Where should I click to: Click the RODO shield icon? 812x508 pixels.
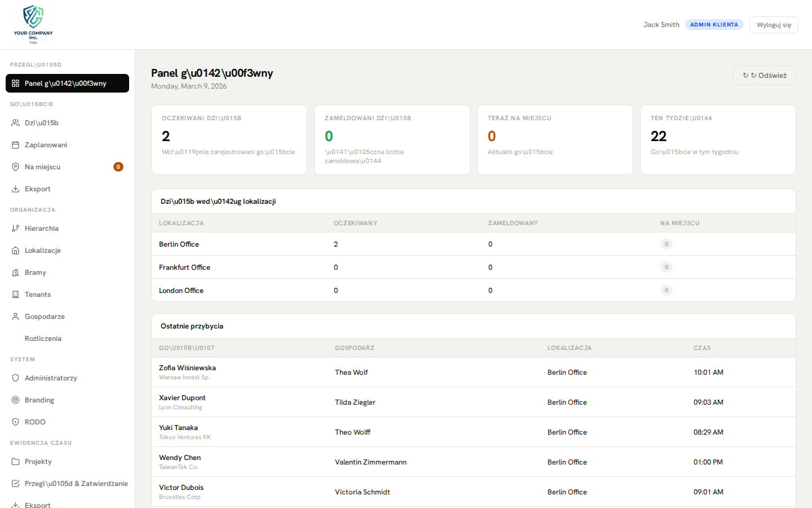(x=16, y=422)
